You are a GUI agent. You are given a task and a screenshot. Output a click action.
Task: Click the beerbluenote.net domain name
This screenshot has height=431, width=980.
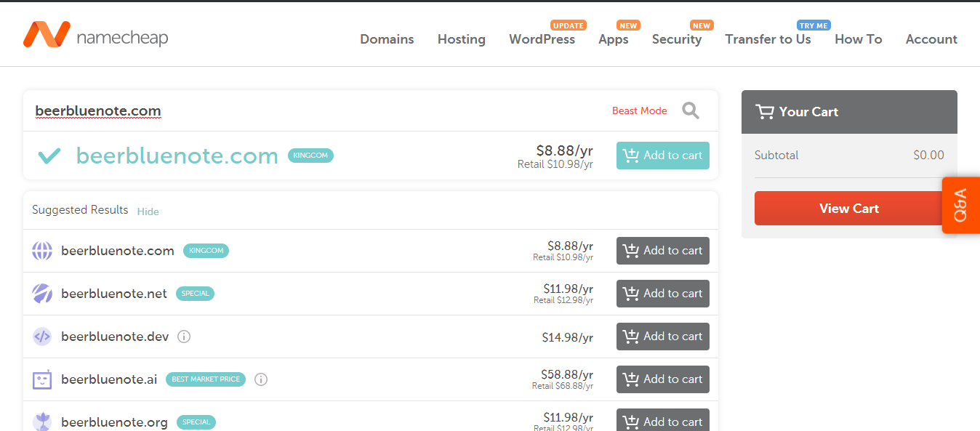[114, 294]
